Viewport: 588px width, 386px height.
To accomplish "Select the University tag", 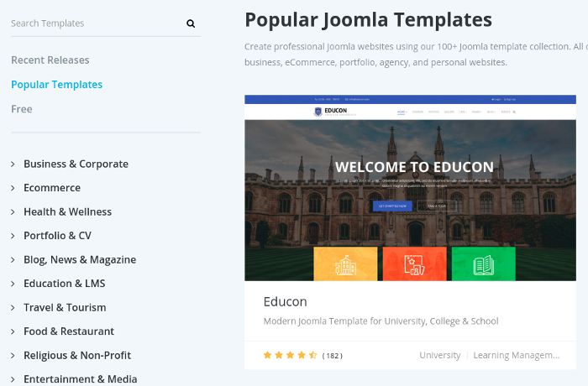I will point(440,355).
